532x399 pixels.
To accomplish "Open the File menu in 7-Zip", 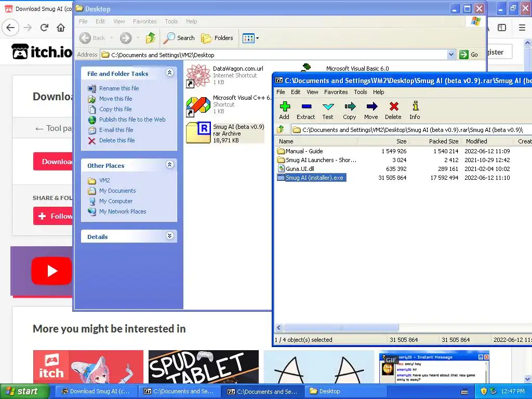I will pos(281,92).
